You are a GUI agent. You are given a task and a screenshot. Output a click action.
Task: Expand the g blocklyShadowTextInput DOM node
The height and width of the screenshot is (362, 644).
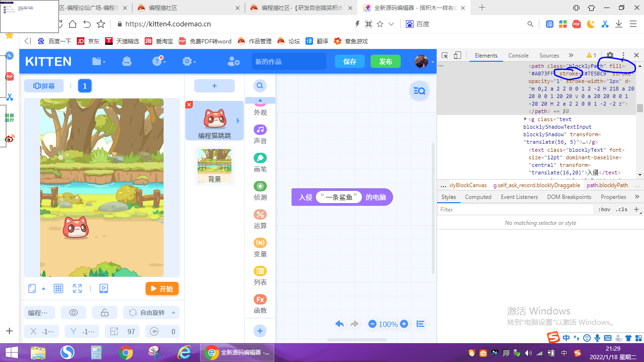[526, 119]
